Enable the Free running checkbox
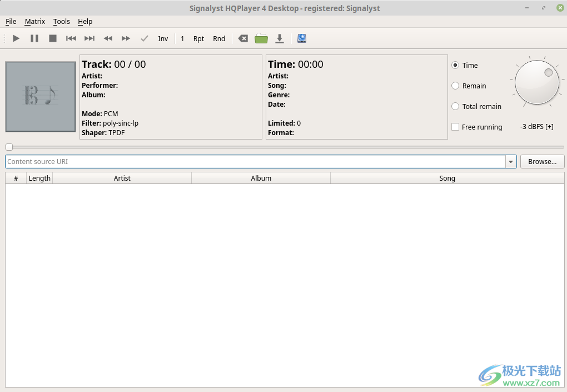This screenshot has height=392, width=567. click(455, 127)
